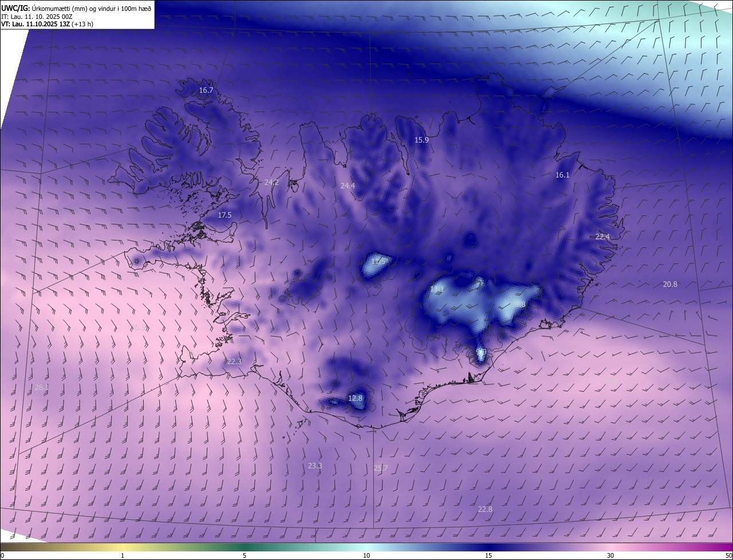Screen dimensions: 733x560
Task: Click the 9.9 value near the south coast
Action: (x=481, y=352)
